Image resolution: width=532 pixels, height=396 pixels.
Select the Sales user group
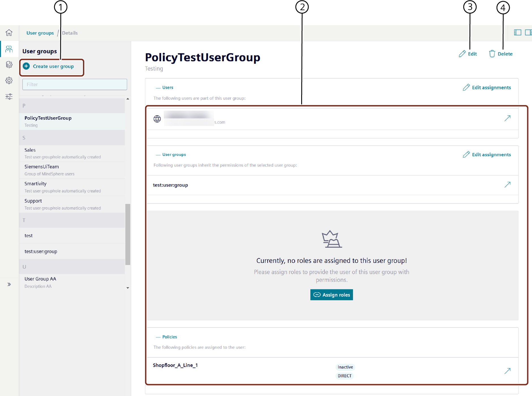tap(72, 153)
